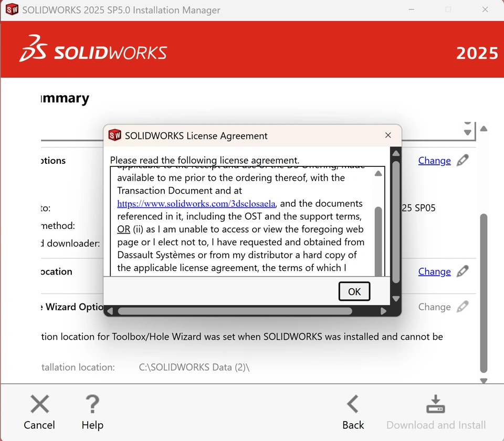
Task: Click the pencil icon in the Options row
Action: point(463,160)
